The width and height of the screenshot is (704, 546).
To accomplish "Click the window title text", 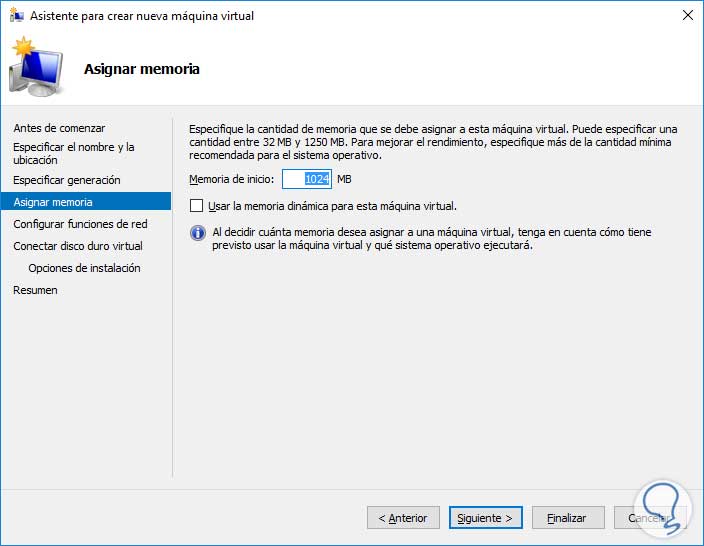I will click(x=142, y=16).
